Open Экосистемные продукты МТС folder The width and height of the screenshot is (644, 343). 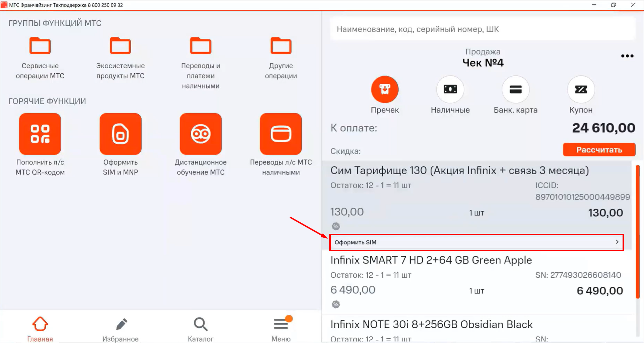[x=120, y=46]
